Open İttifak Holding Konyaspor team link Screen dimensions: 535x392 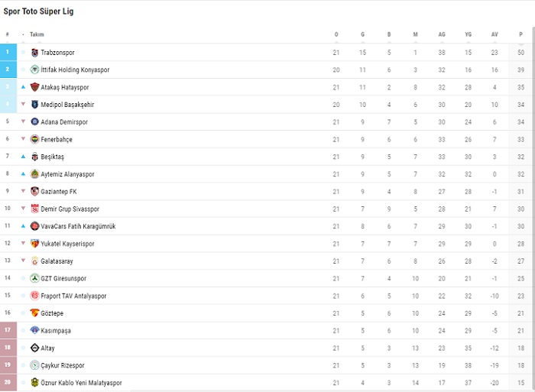point(75,70)
